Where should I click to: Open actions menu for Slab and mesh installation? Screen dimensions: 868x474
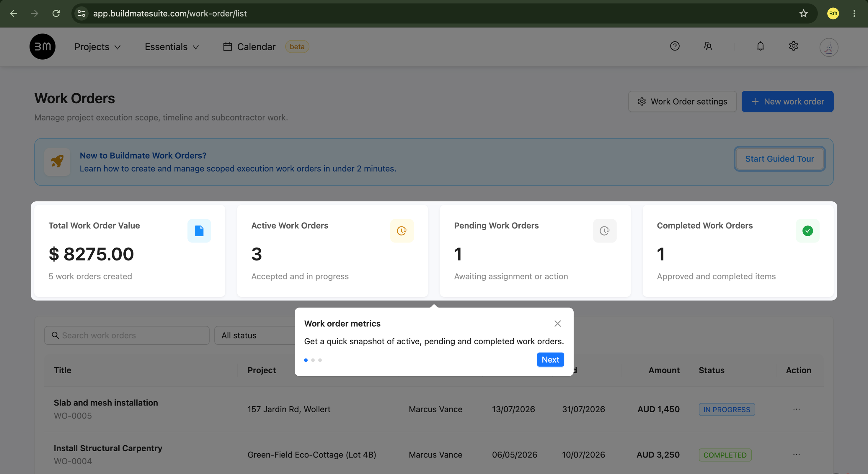796,409
